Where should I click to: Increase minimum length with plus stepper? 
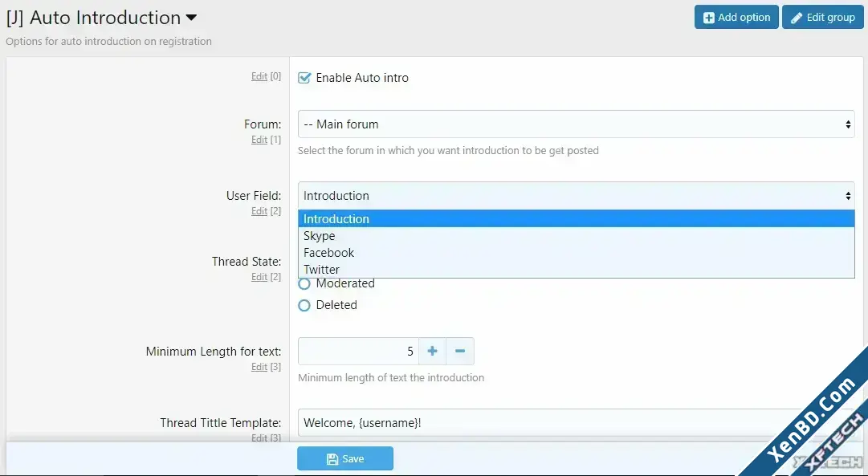[432, 351]
